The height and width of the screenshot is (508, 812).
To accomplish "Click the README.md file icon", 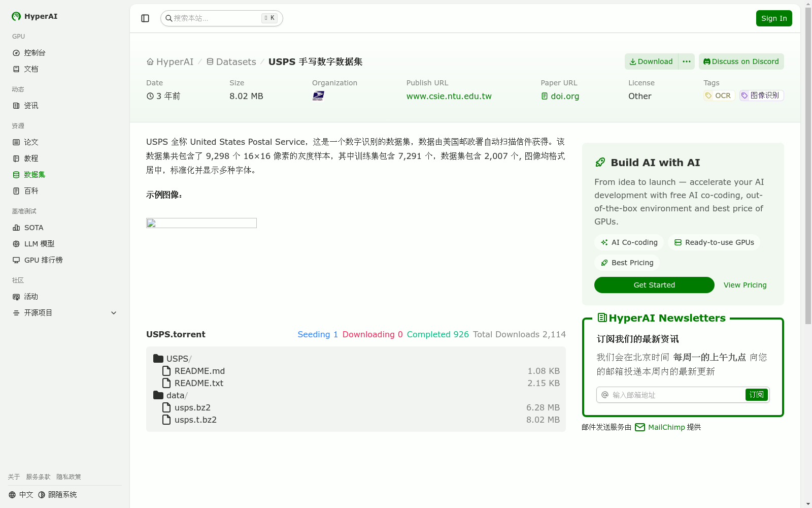I will pos(166,371).
